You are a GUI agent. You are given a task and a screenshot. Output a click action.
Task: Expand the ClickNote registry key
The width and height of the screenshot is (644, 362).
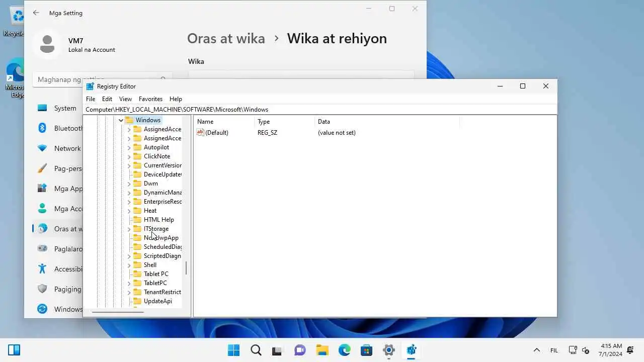129,156
